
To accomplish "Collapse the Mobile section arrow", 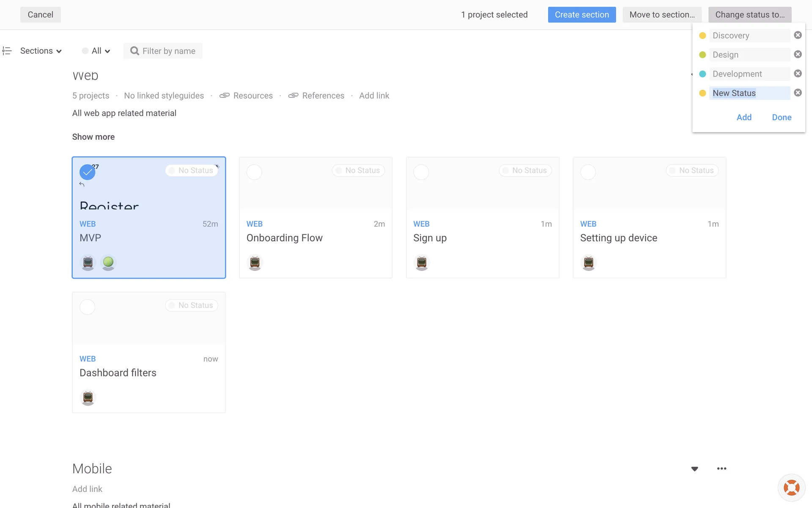I will (694, 469).
